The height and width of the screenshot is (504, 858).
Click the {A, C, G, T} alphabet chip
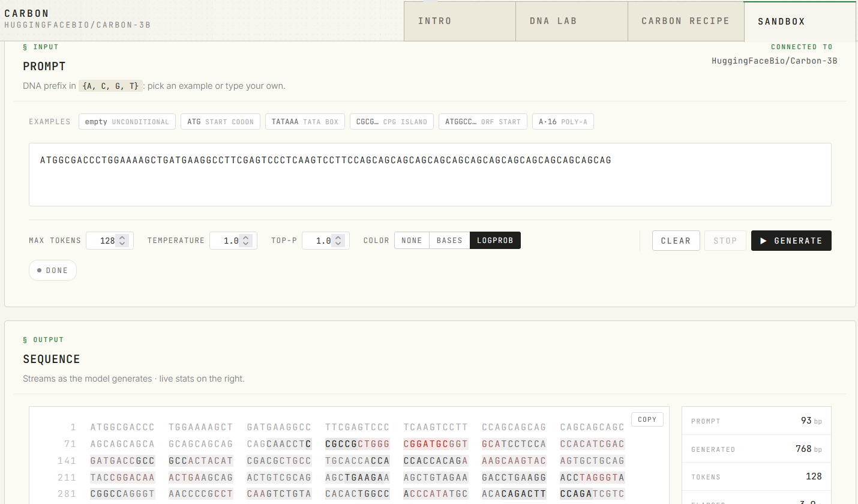tap(111, 86)
